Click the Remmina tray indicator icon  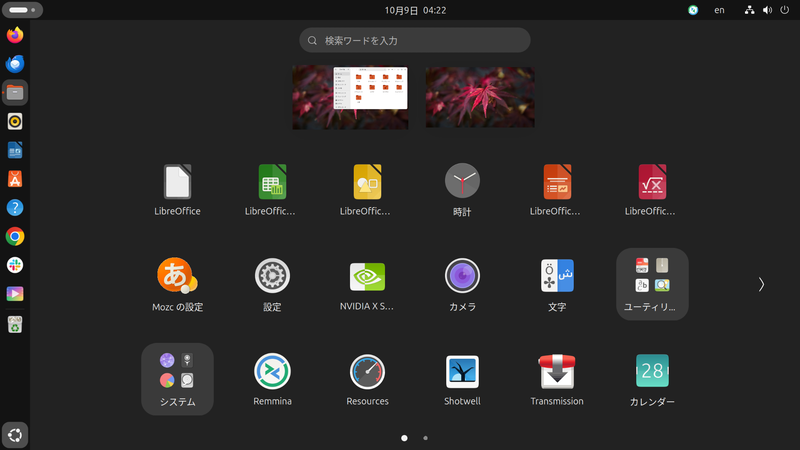[x=693, y=10]
